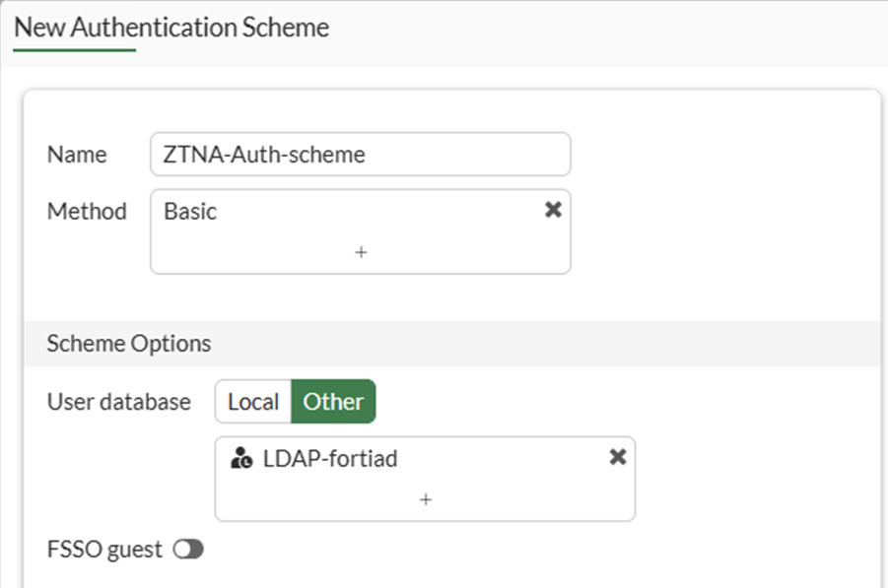Select Other user database option
The height and width of the screenshot is (588, 888).
pos(333,402)
